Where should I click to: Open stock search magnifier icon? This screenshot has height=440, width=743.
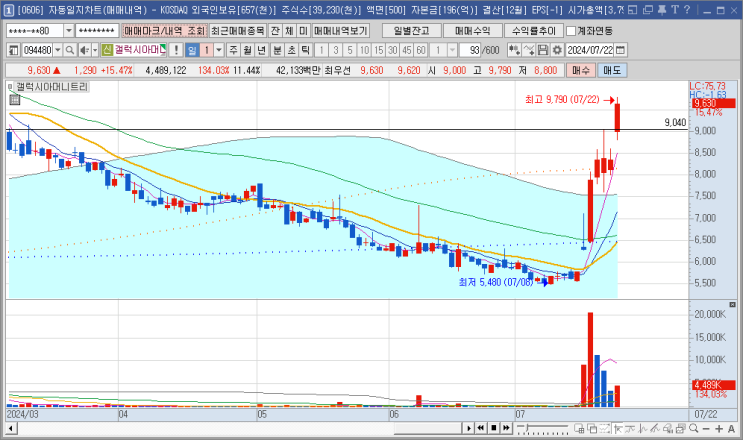point(70,50)
